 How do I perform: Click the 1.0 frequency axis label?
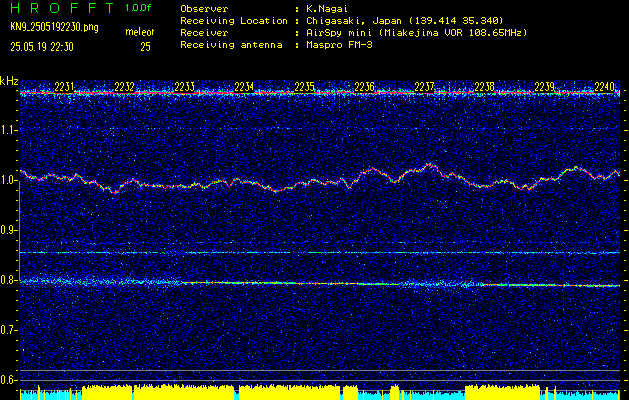coord(8,180)
